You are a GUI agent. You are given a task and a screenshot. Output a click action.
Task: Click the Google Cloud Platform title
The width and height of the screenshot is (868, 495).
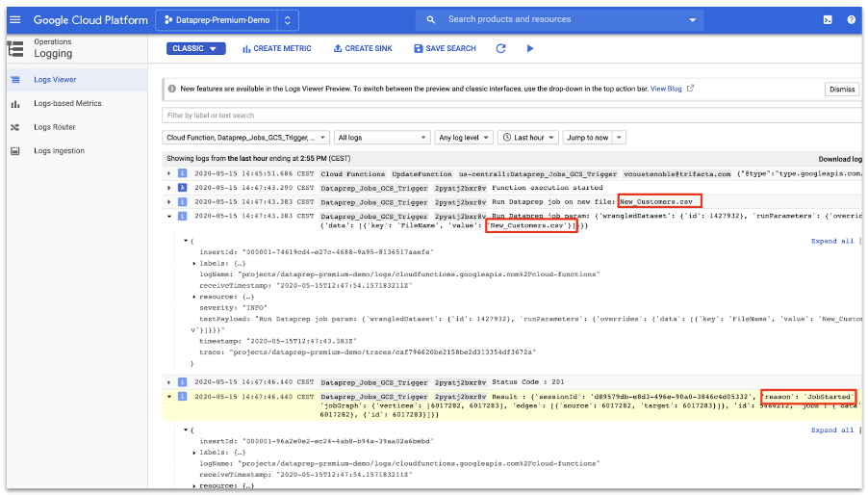pos(90,20)
